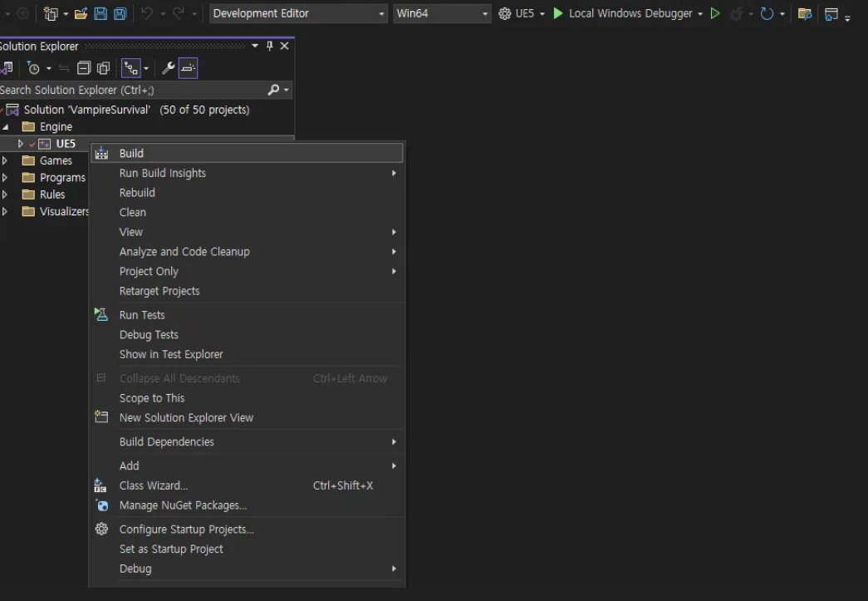Screen dimensions: 868x601
Task: Click the Pending Changes Filter clock icon
Action: [x=34, y=68]
